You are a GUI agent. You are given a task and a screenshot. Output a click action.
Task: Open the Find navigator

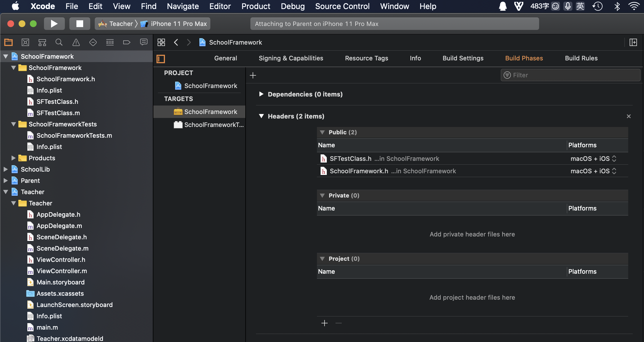pos(59,42)
